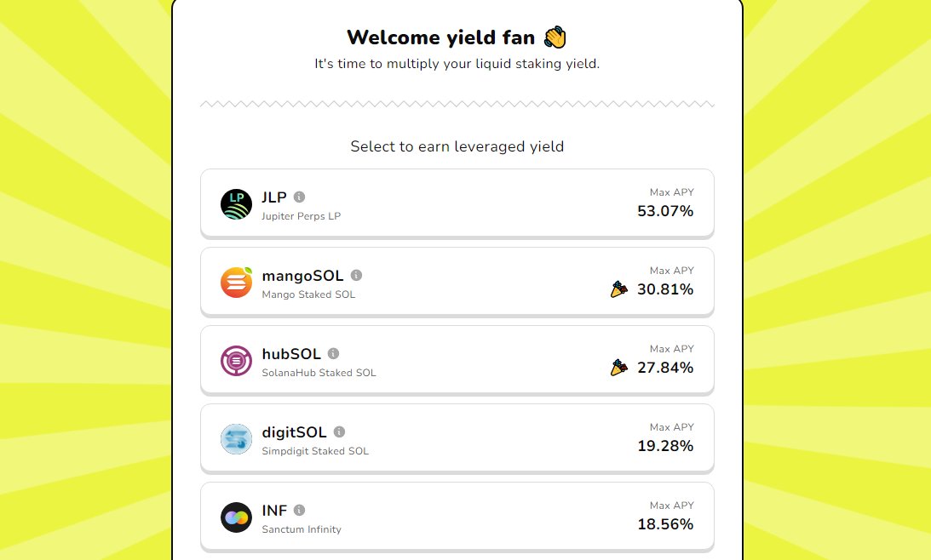This screenshot has width=931, height=560.
Task: Click the waving hand emoji in heading
Action: pos(555,37)
